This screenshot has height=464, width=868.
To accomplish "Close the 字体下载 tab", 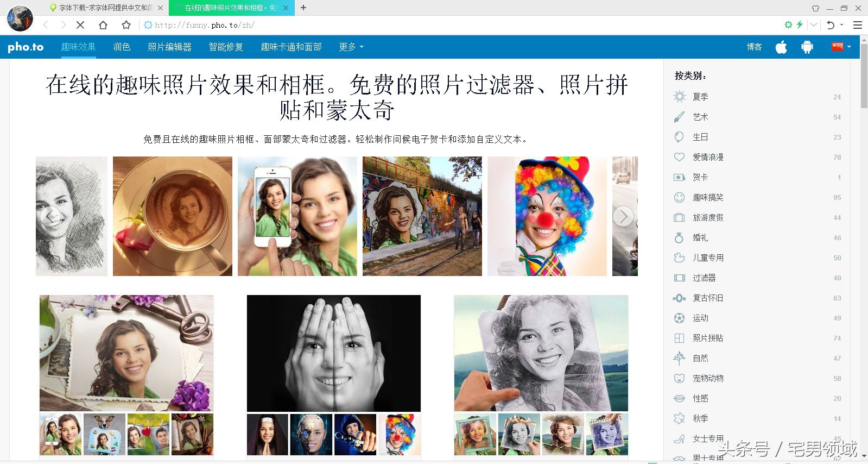I will click(x=160, y=8).
